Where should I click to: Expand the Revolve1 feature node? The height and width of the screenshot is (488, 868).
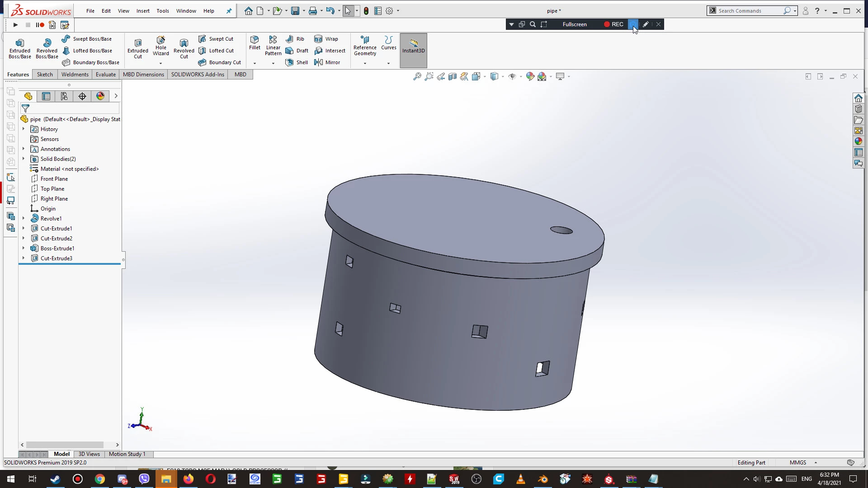coord(24,218)
